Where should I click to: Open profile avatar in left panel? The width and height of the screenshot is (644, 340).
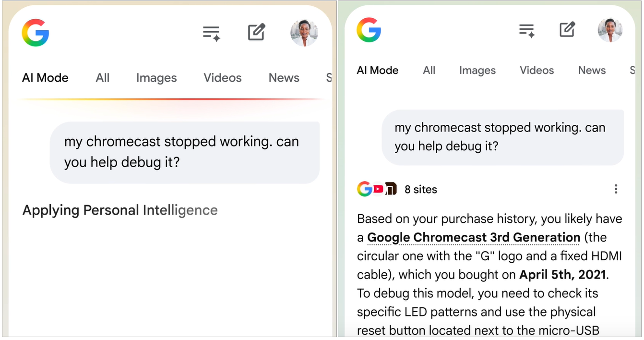point(304,33)
